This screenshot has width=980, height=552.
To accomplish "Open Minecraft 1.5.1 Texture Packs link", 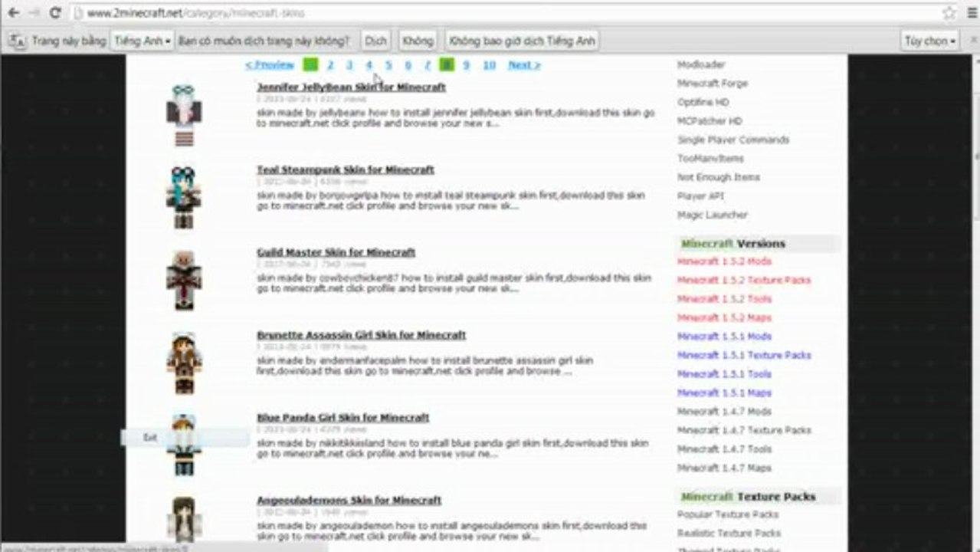I will click(744, 355).
